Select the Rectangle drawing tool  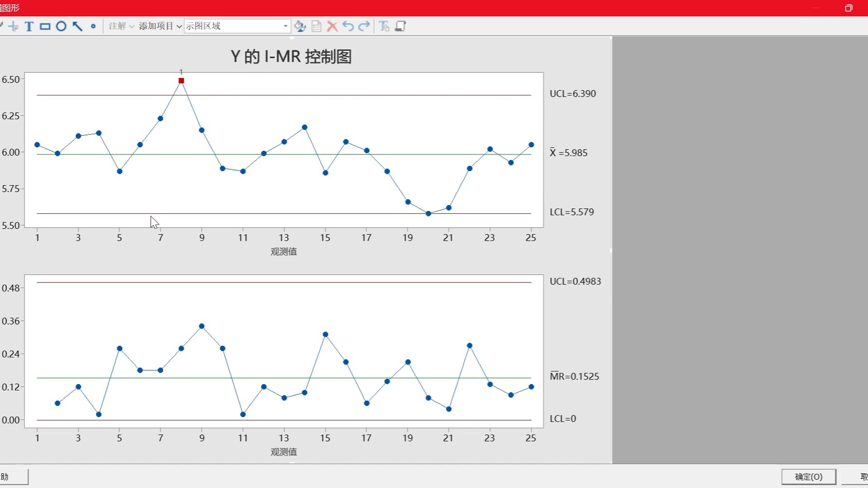44,26
